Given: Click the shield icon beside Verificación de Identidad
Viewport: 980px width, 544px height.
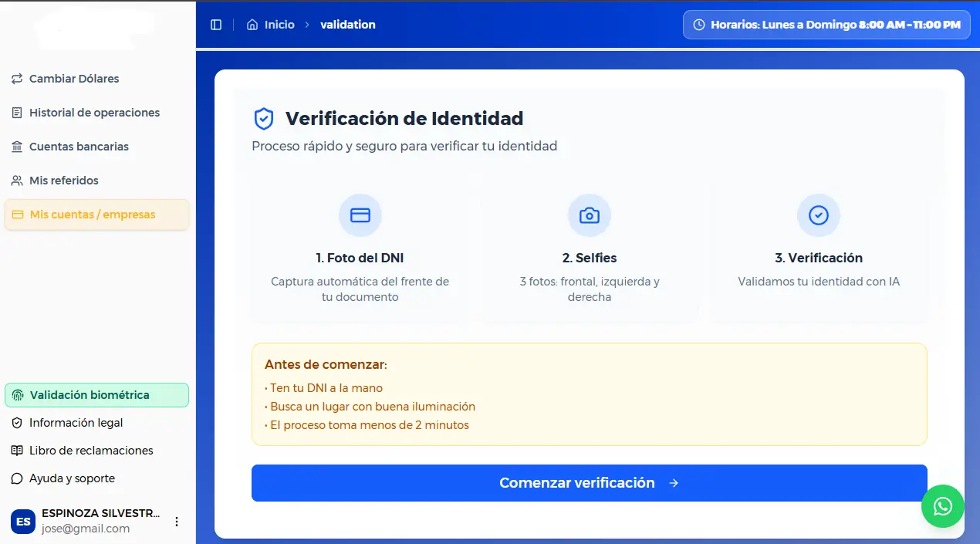Looking at the screenshot, I should 264,119.
